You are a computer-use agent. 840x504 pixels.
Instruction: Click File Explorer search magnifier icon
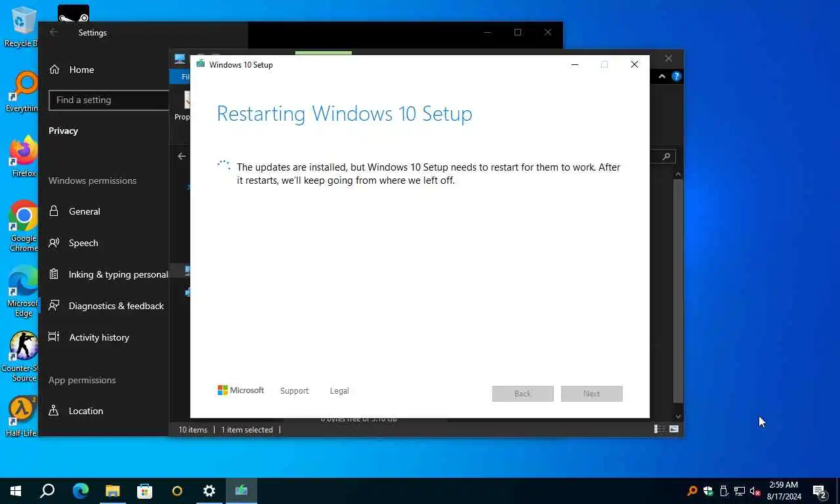pyautogui.click(x=666, y=156)
